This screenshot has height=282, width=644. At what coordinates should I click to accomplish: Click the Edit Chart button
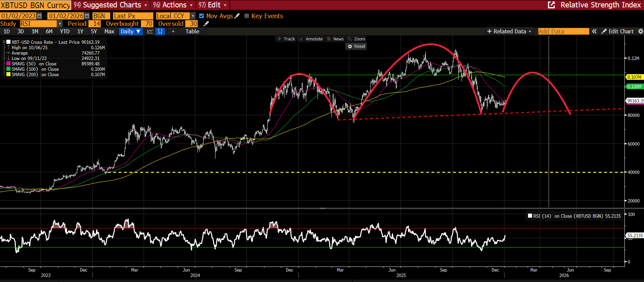617,31
